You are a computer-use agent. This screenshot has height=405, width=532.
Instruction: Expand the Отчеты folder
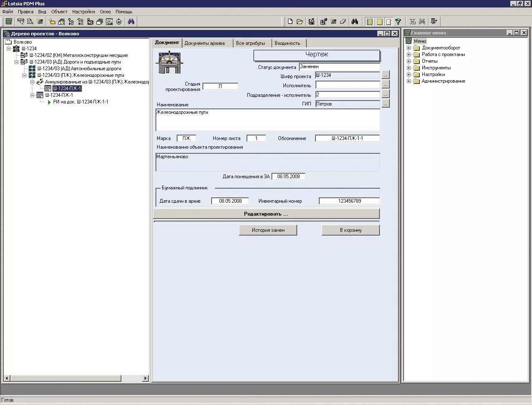(x=409, y=61)
